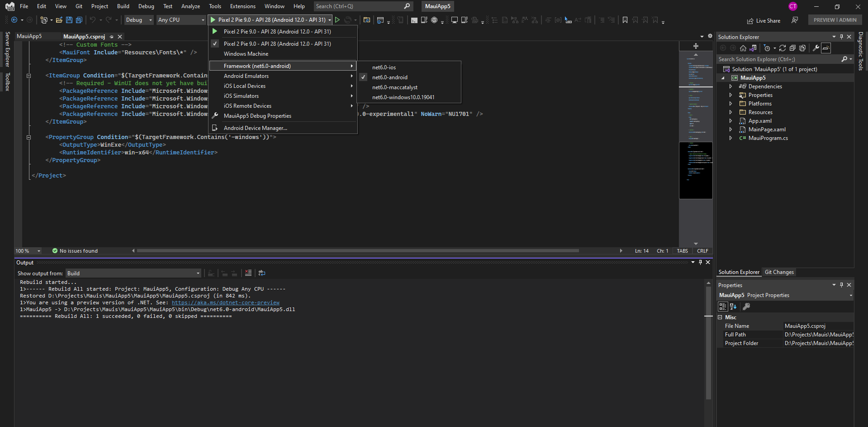This screenshot has height=427, width=868.
Task: Click Show All Files icon
Action: tap(802, 48)
